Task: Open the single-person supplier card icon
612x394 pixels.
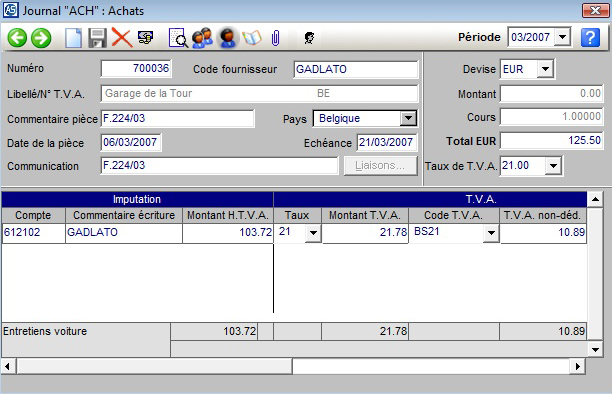Action: click(x=228, y=38)
